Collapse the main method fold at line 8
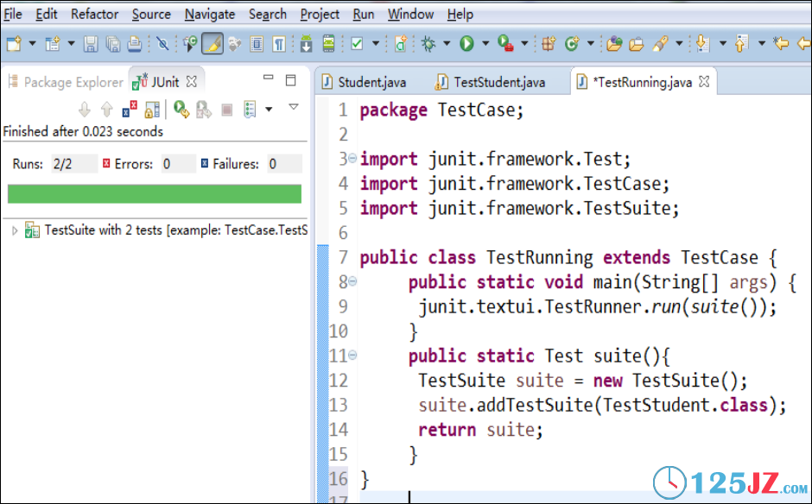Viewport: 812px width, 504px height. pos(352,281)
